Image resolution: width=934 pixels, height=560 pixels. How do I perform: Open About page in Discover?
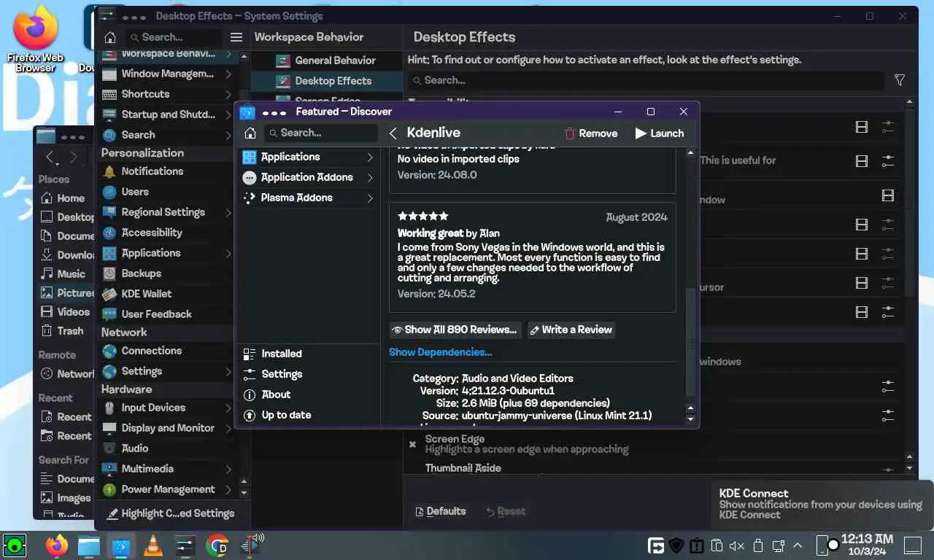pyautogui.click(x=307, y=394)
